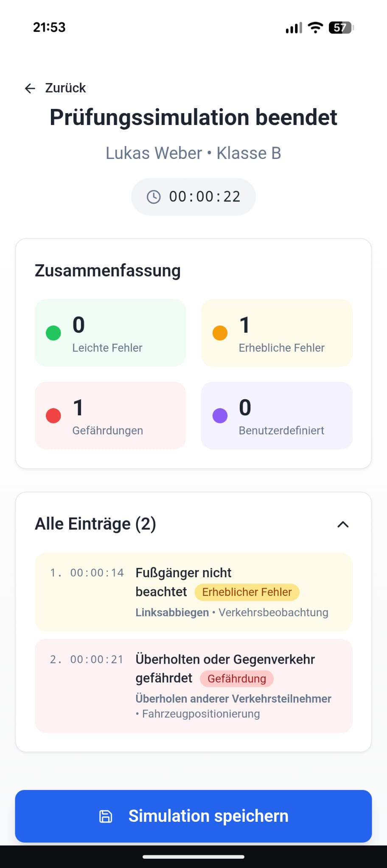Screen dimensions: 387x868
Task: Tap the red Gefährdung badge
Action: pyautogui.click(x=237, y=679)
